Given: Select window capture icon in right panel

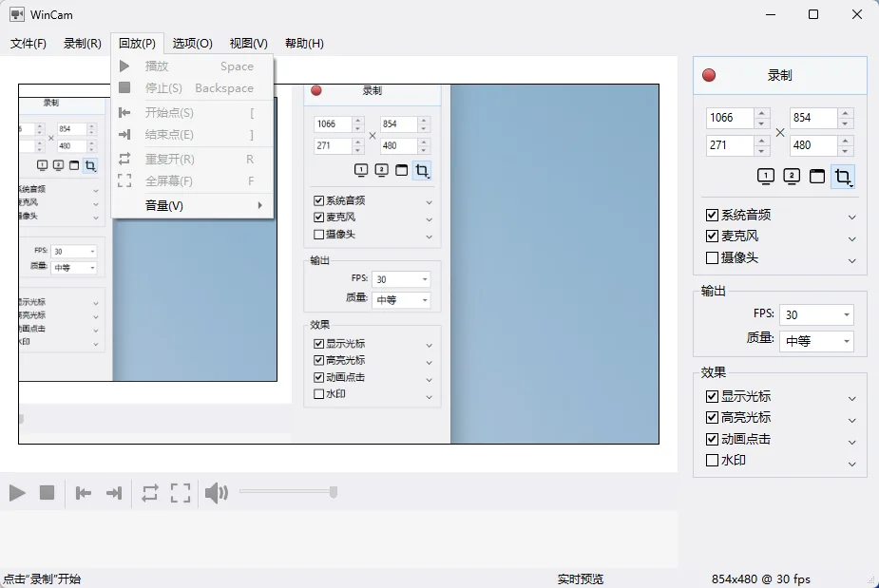Looking at the screenshot, I should click(x=817, y=177).
